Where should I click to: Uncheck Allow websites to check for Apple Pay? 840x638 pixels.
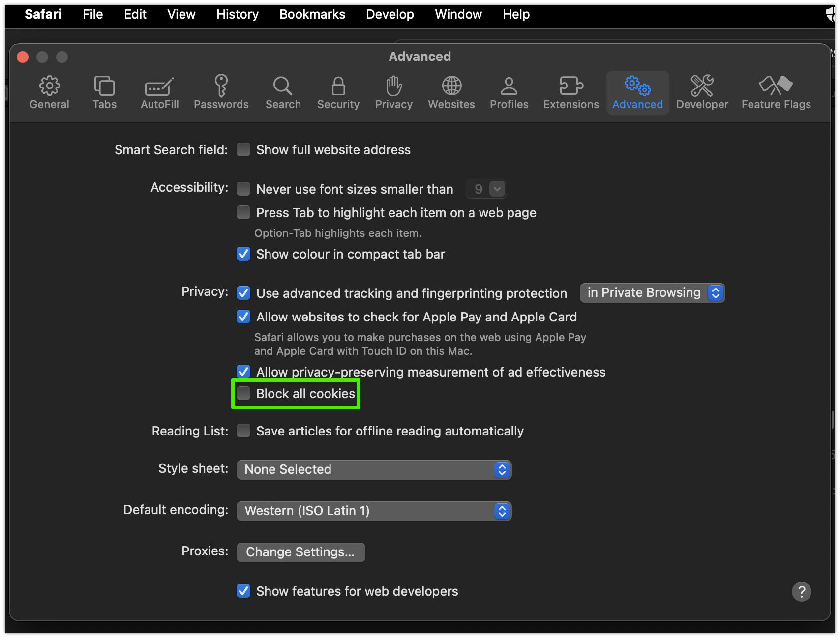(x=243, y=317)
